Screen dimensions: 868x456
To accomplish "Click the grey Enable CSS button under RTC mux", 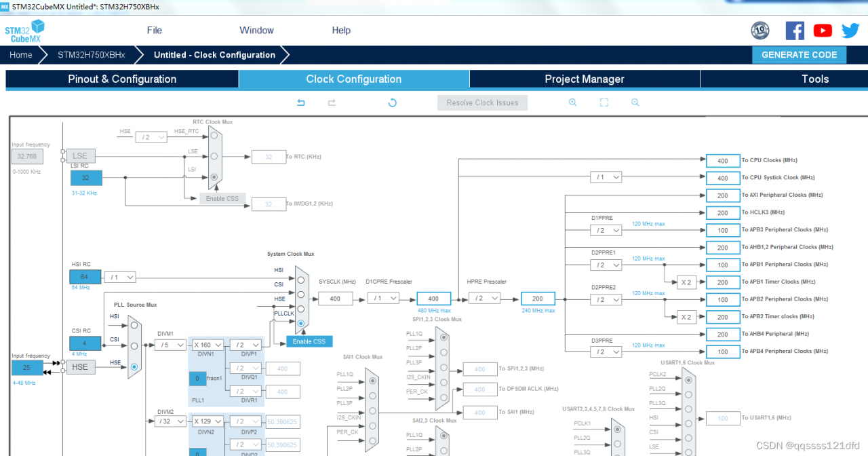I will (222, 198).
